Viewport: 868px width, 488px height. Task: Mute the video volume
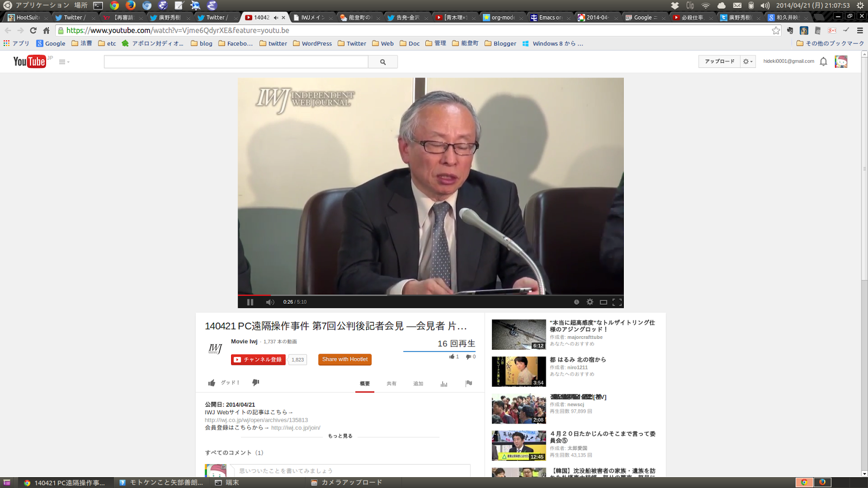click(270, 302)
